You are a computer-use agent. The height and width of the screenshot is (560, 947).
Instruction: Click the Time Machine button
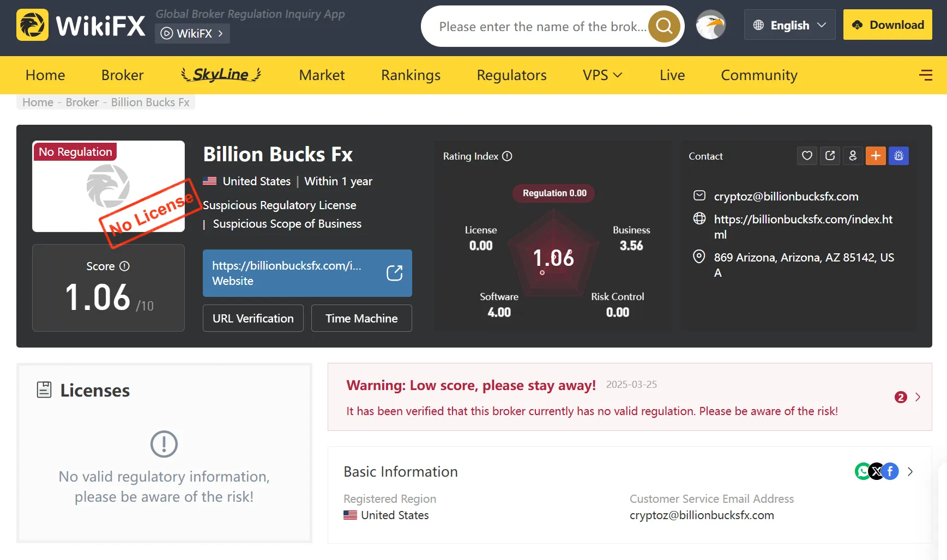(361, 318)
